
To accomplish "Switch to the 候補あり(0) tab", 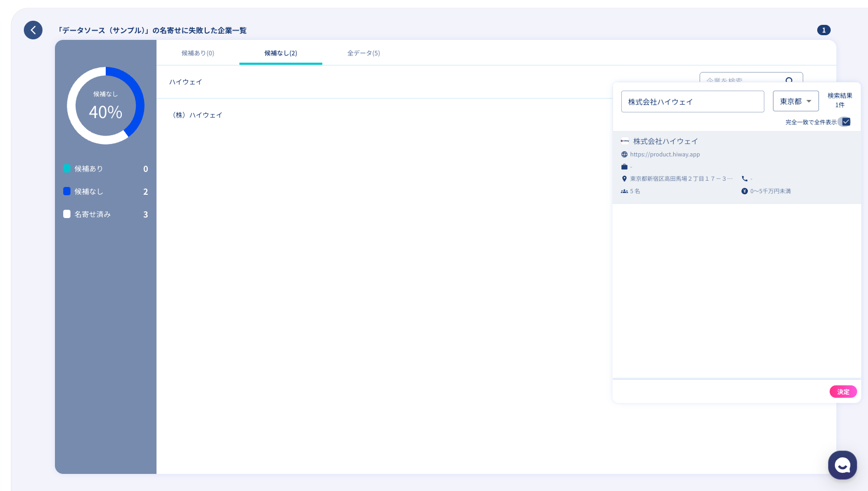I will (x=198, y=53).
